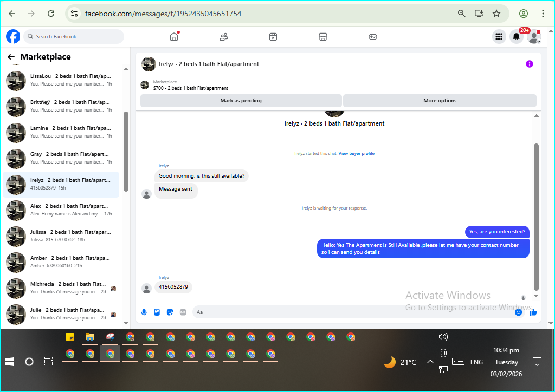
Task: Open the GIF picker icon
Action: (x=183, y=312)
